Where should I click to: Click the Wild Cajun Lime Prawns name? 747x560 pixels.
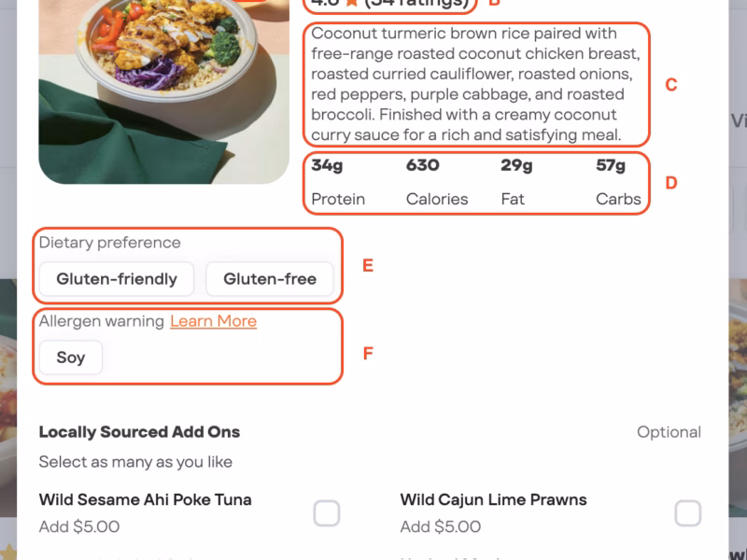[x=493, y=499]
